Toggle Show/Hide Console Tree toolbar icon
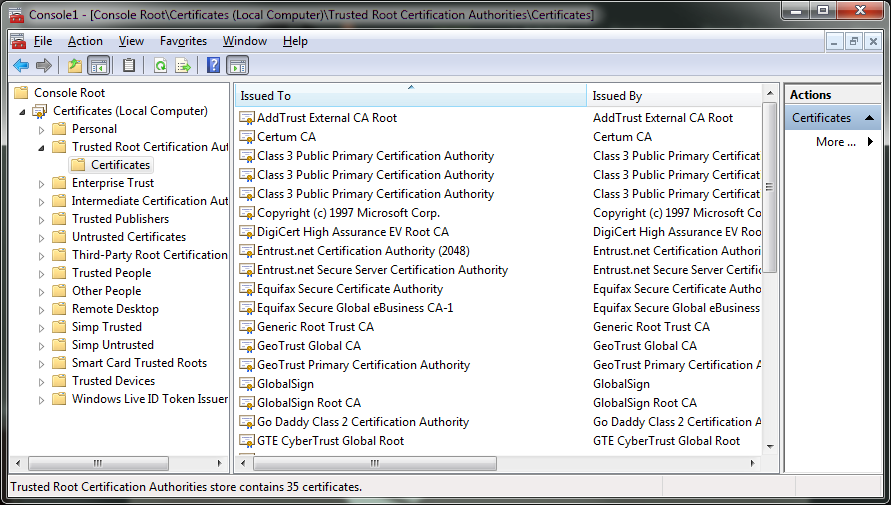 click(x=98, y=66)
